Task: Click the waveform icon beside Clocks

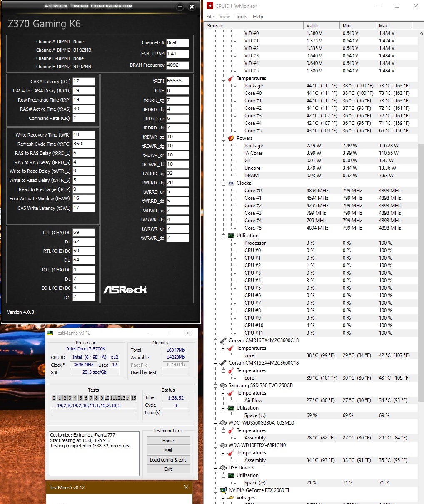Action: [231, 183]
